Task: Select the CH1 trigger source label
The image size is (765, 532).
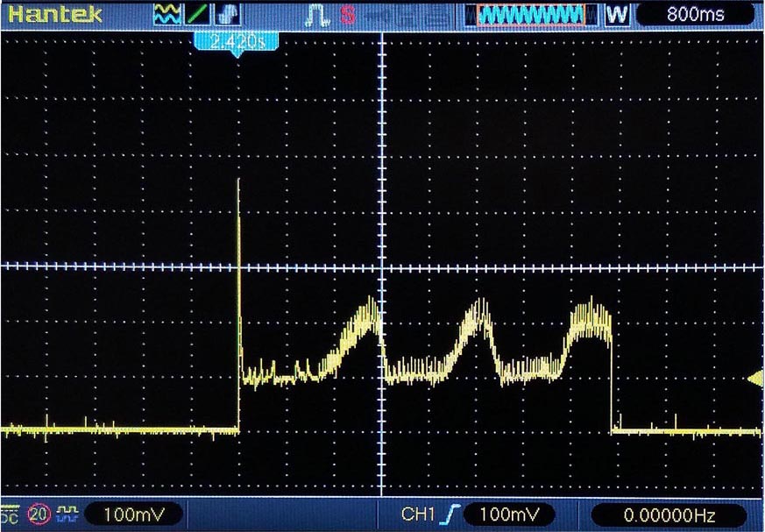Action: pyautogui.click(x=418, y=514)
